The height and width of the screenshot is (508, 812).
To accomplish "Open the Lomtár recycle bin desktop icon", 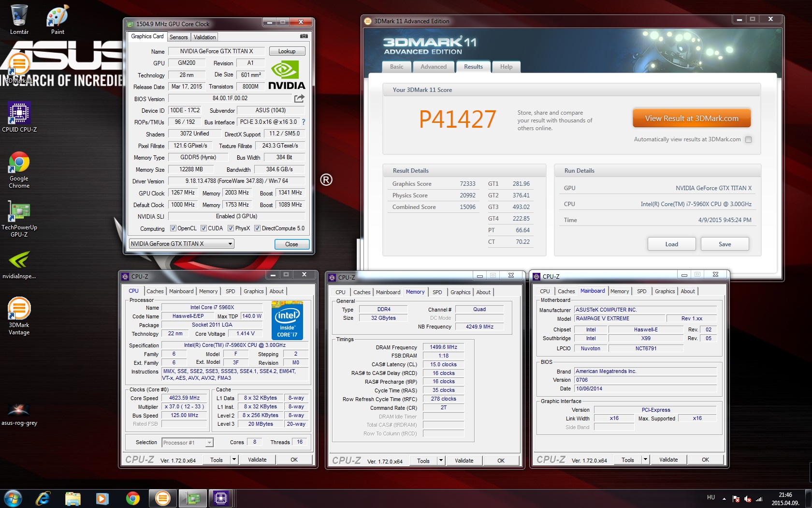I will [19, 19].
